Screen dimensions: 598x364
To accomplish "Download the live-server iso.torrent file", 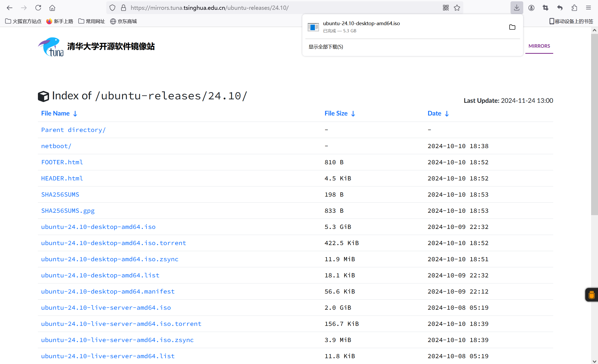I will tap(121, 324).
